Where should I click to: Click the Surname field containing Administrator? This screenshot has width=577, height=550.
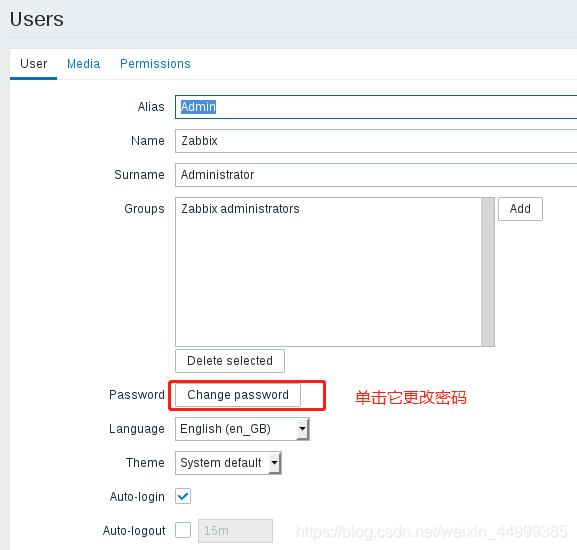point(376,175)
